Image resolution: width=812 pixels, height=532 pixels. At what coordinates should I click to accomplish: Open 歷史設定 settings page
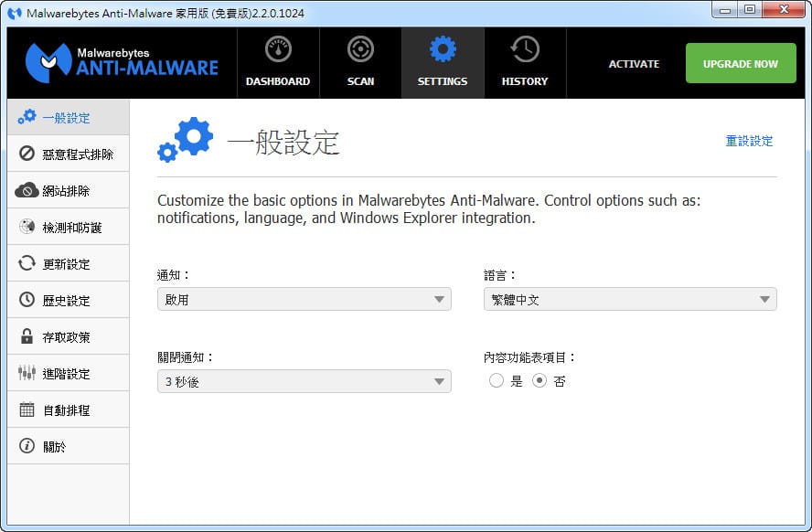[x=69, y=300]
